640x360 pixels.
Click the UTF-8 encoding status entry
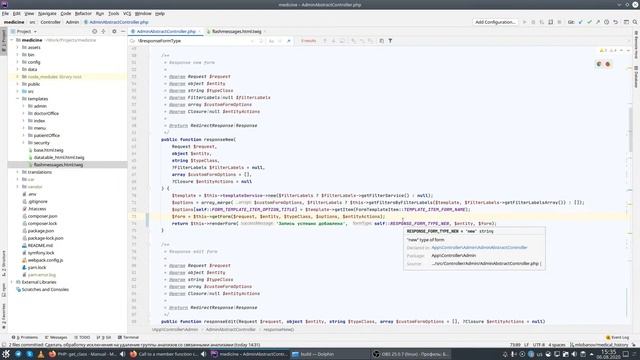(x=538, y=345)
